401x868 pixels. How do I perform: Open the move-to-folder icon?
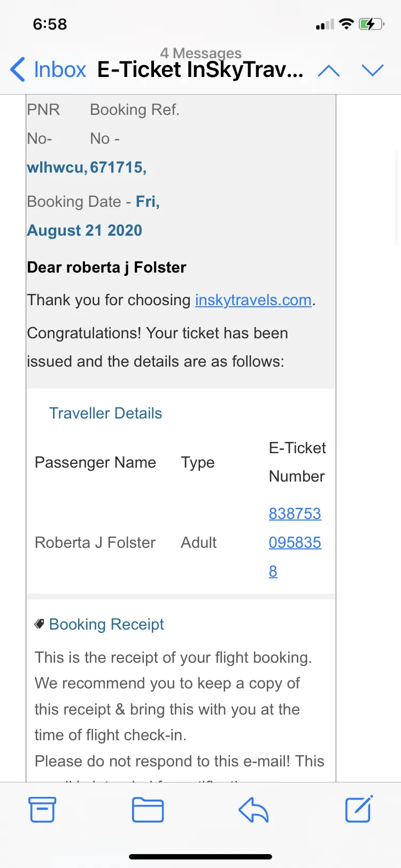point(148,810)
